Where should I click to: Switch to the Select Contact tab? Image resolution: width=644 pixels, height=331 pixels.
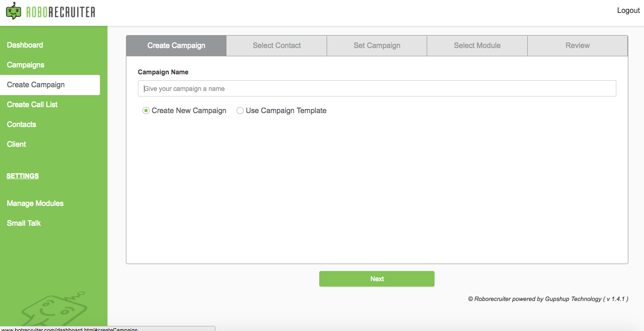coord(277,46)
